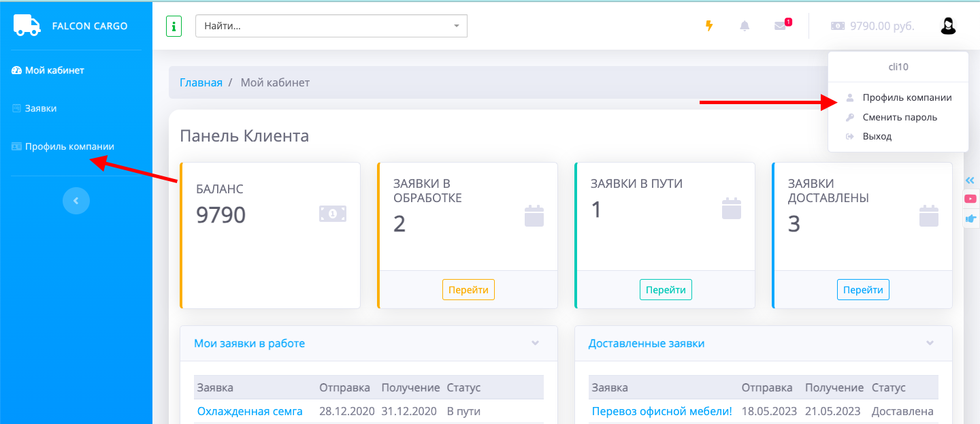Click the 9790.00 руб. balance indicator
The image size is (980, 424).
pyautogui.click(x=872, y=26)
